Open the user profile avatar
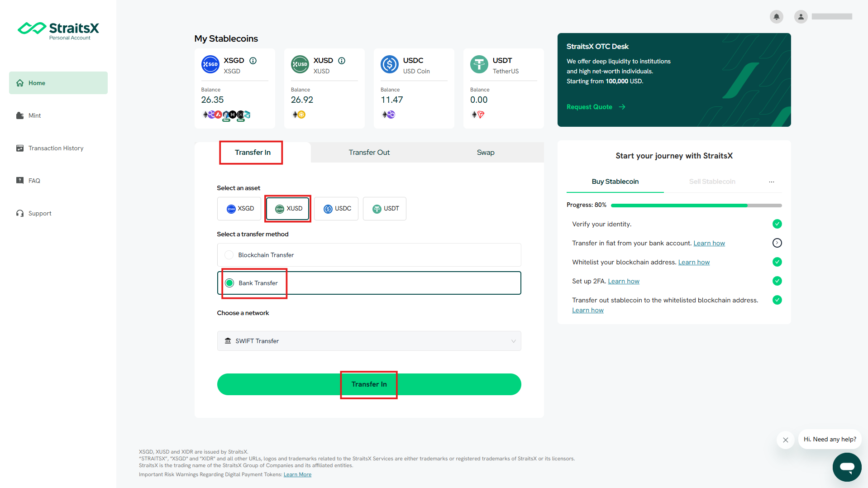868x488 pixels. coord(801,17)
